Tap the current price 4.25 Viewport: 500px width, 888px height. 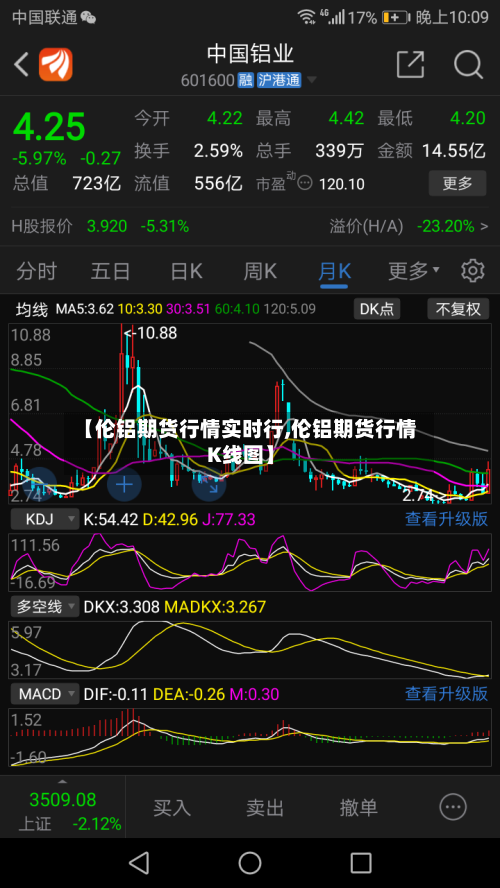(x=49, y=126)
